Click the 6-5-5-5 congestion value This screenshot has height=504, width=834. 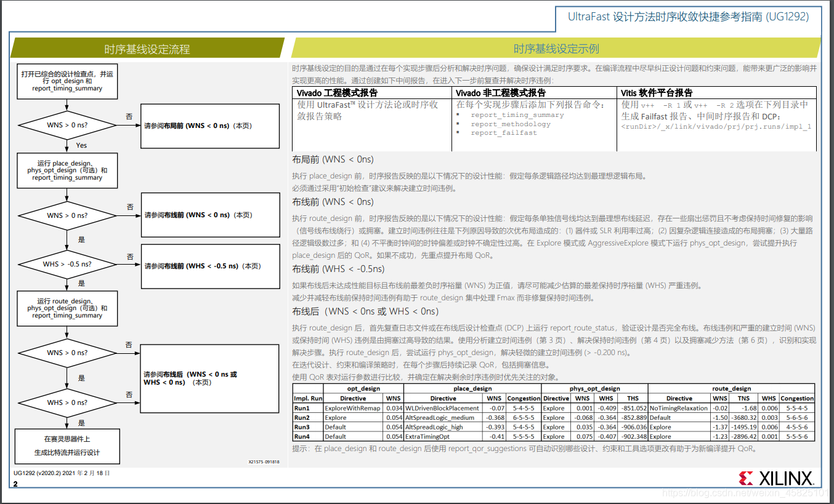click(523, 417)
